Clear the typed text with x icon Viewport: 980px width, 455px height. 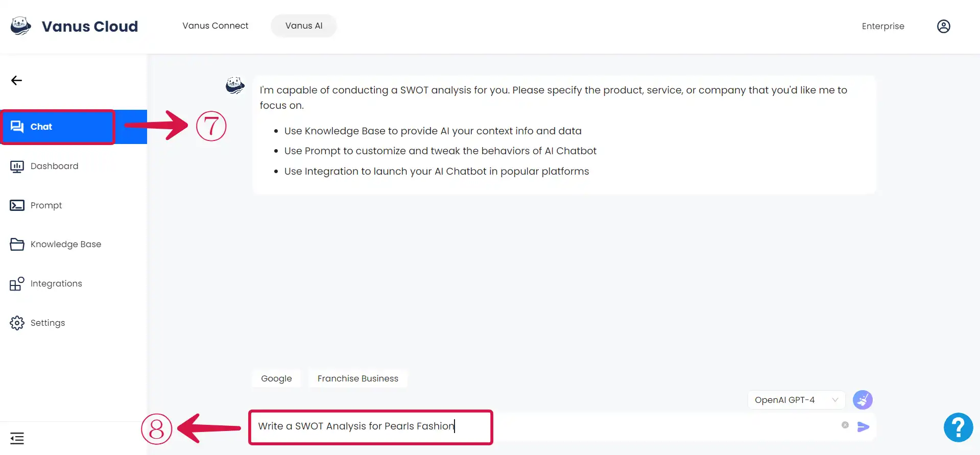coord(845,425)
